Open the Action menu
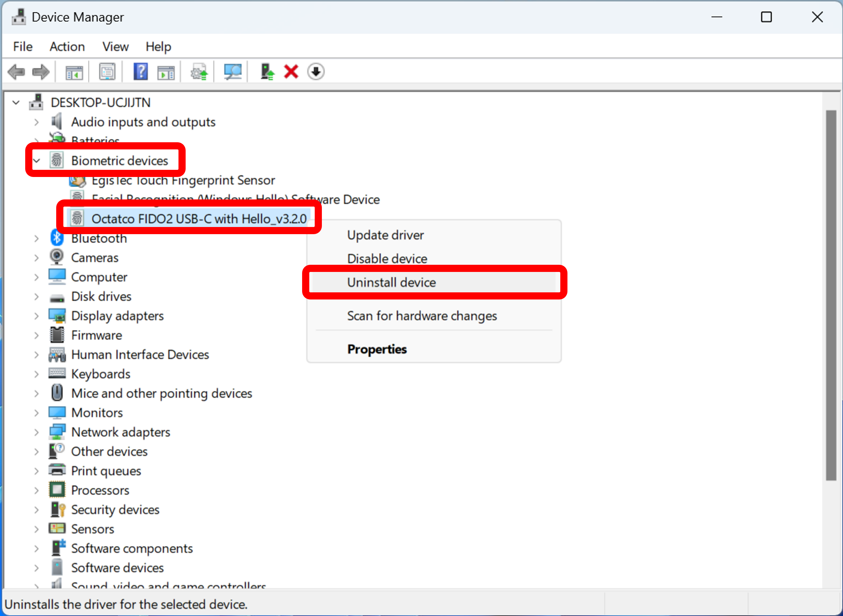 coord(67,47)
